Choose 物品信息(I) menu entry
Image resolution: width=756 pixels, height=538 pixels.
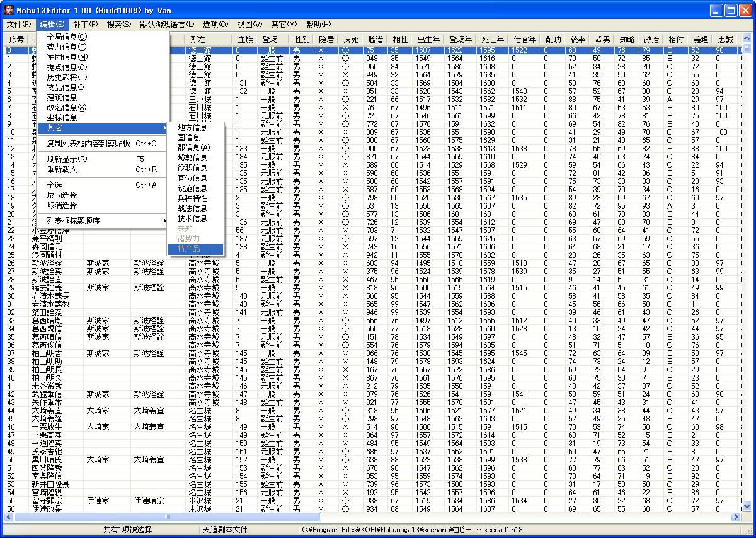pos(103,87)
